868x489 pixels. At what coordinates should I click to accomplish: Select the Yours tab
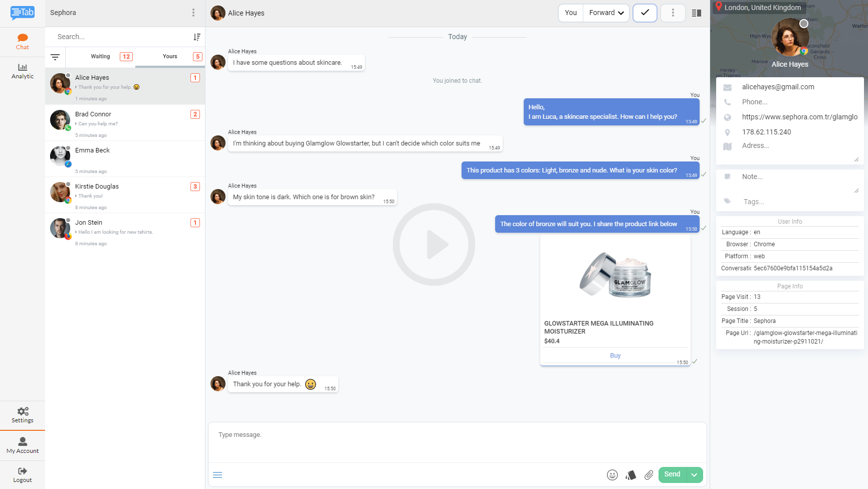click(170, 57)
